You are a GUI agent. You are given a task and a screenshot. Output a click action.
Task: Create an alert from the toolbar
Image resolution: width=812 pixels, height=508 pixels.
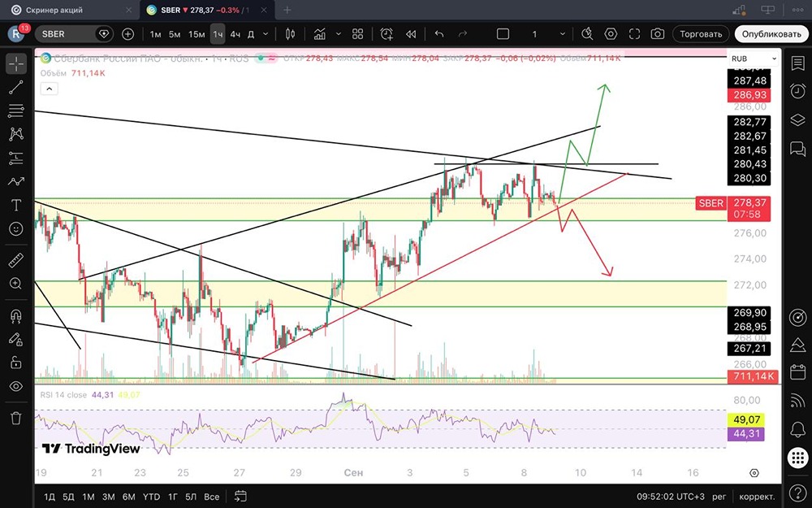[387, 34]
